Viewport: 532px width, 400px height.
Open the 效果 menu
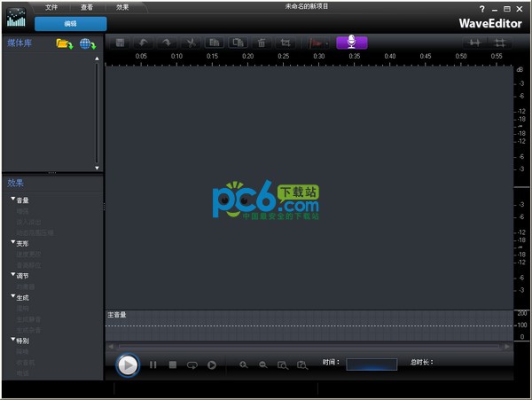(x=122, y=7)
